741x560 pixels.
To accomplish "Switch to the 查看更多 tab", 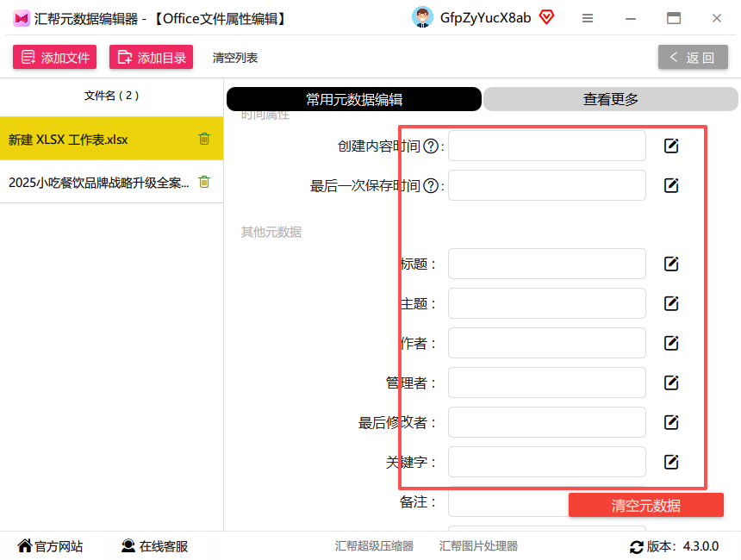I will (x=610, y=99).
